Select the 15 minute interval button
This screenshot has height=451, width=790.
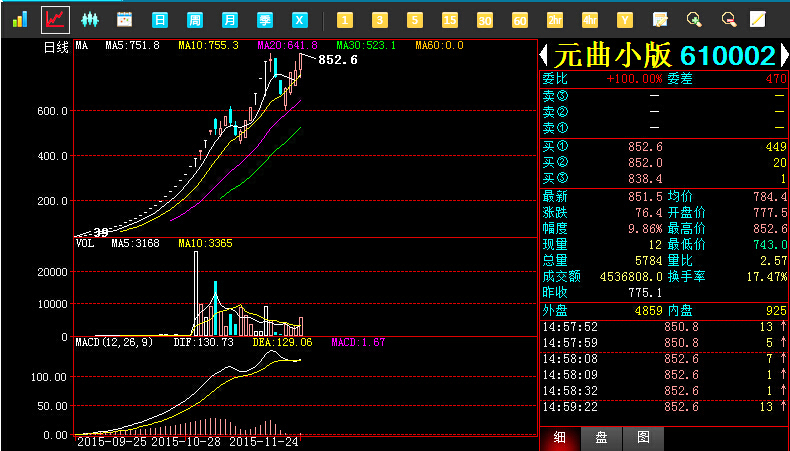coord(449,19)
